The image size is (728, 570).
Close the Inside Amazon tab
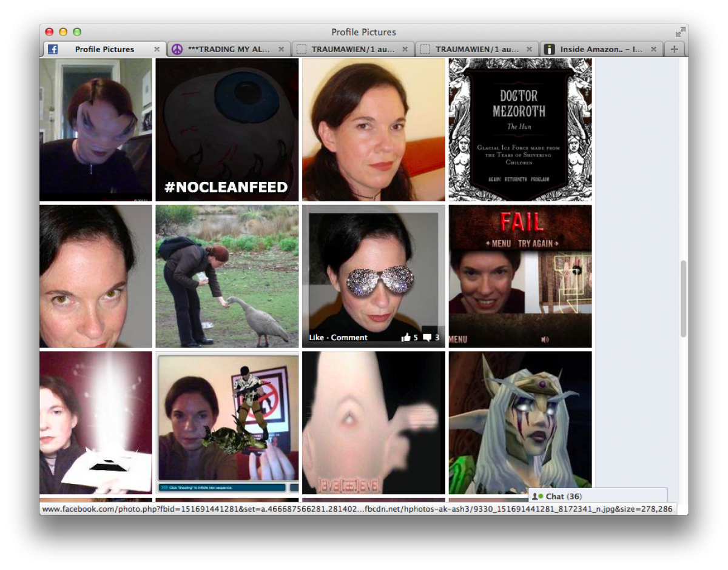point(653,49)
